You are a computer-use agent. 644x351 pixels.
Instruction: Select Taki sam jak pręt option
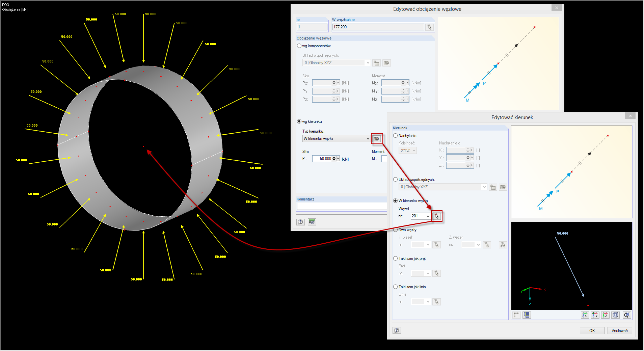coord(396,259)
